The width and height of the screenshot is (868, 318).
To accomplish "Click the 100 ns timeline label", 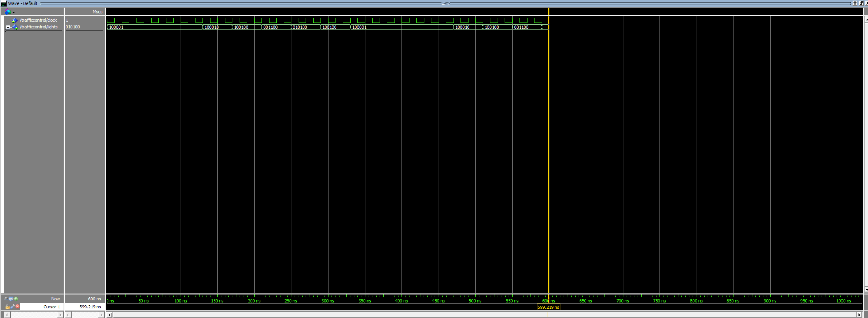I will [x=181, y=301].
